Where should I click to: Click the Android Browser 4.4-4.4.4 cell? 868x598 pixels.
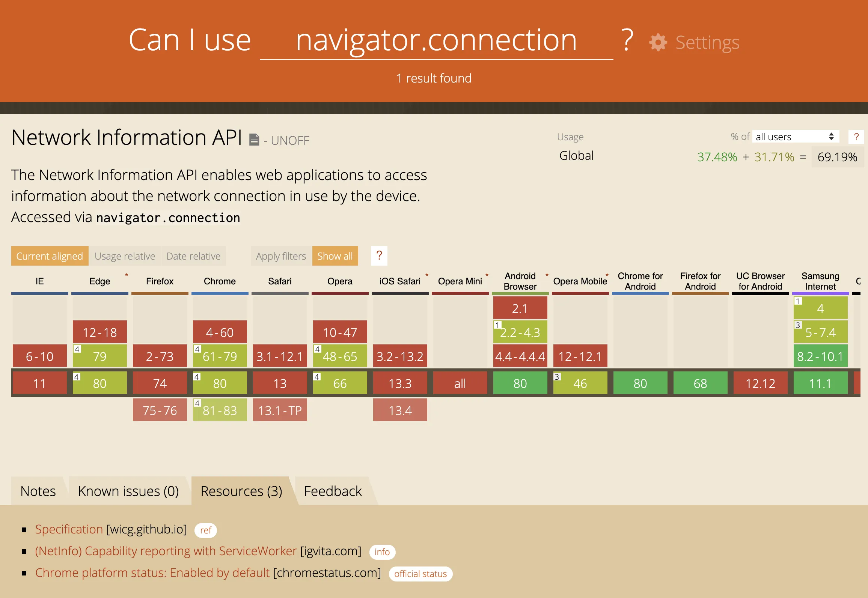520,356
